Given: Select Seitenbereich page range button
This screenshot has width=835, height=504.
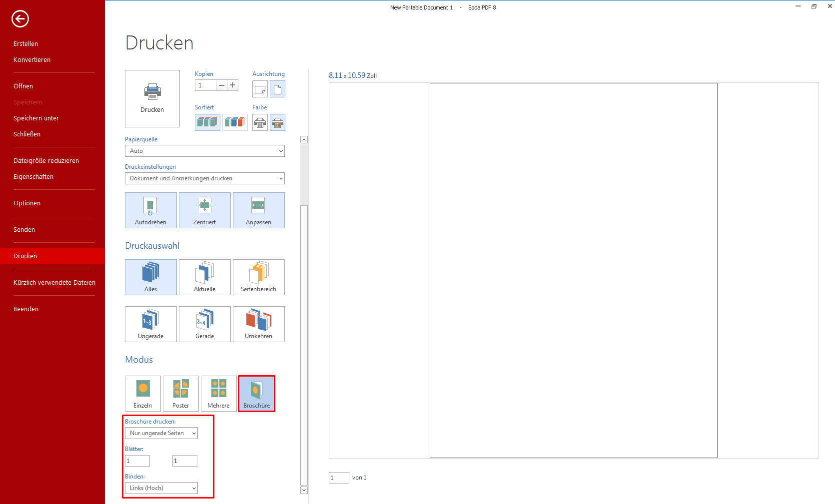Looking at the screenshot, I should [x=258, y=277].
